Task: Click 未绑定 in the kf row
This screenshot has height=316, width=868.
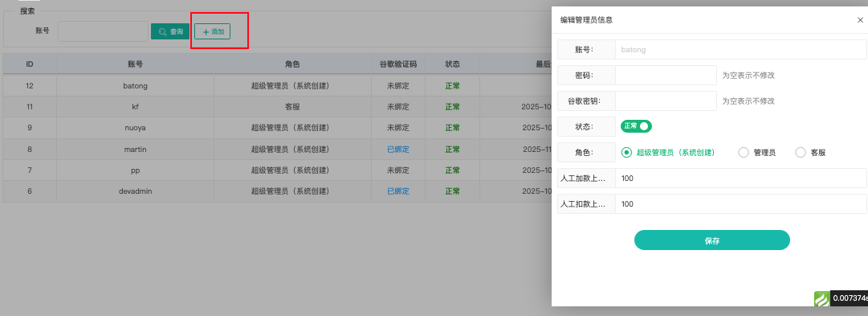Action: click(398, 107)
